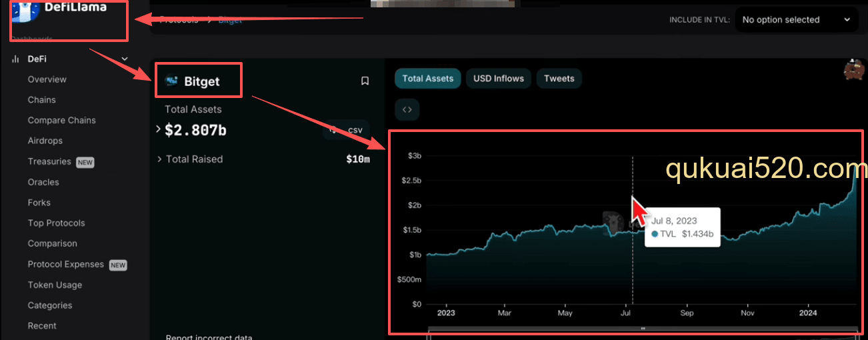Viewport: 868px width, 340px height.
Task: Expand the Total Raised details
Action: pyautogui.click(x=160, y=159)
